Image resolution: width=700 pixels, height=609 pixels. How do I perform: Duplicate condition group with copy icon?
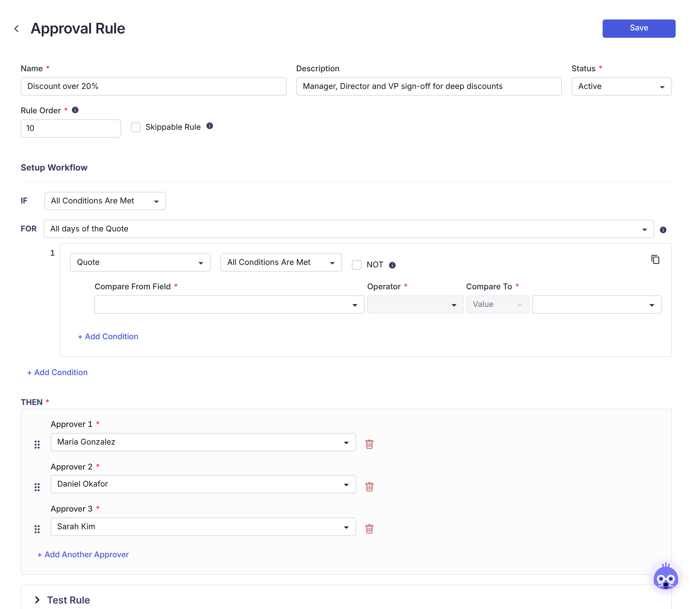[656, 260]
